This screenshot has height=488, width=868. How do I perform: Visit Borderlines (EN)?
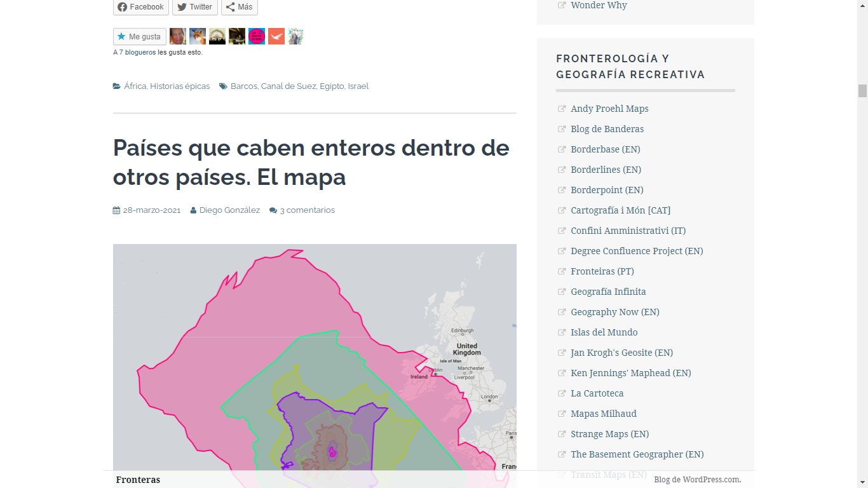pyautogui.click(x=606, y=170)
